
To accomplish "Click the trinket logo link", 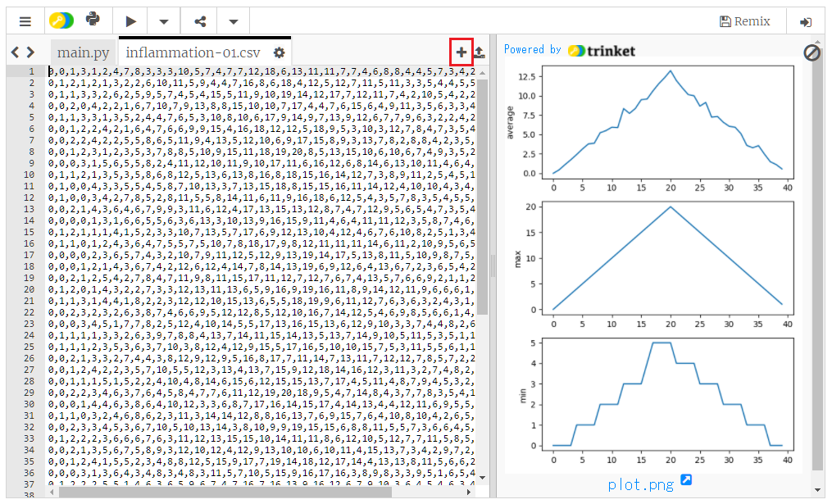I will click(602, 51).
